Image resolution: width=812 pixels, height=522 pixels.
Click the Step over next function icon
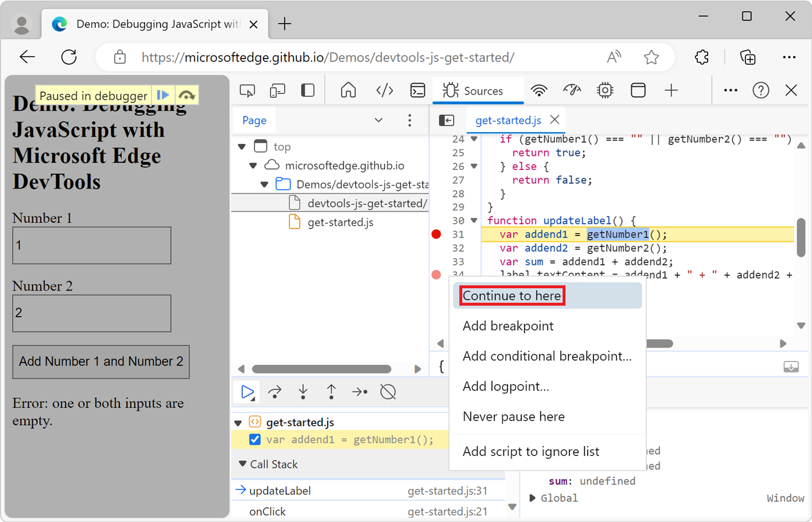pos(275,393)
